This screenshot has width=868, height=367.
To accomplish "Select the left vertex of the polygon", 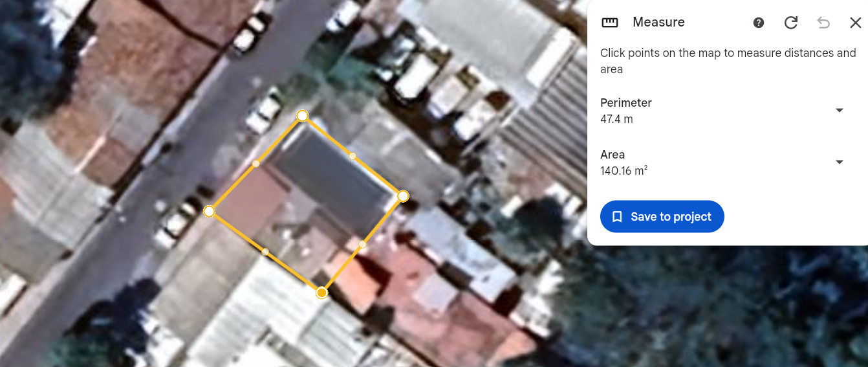I will (x=209, y=211).
